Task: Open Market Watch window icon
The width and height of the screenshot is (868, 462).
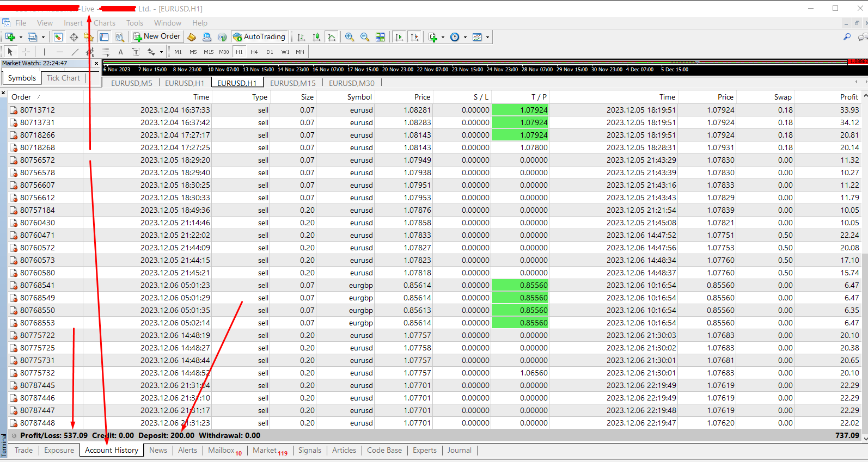Action: click(58, 37)
